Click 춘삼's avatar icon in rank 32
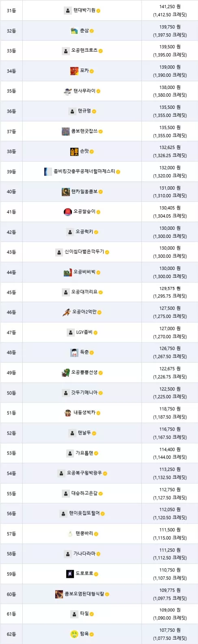Viewport: 198px width, 644px height. [x=74, y=31]
